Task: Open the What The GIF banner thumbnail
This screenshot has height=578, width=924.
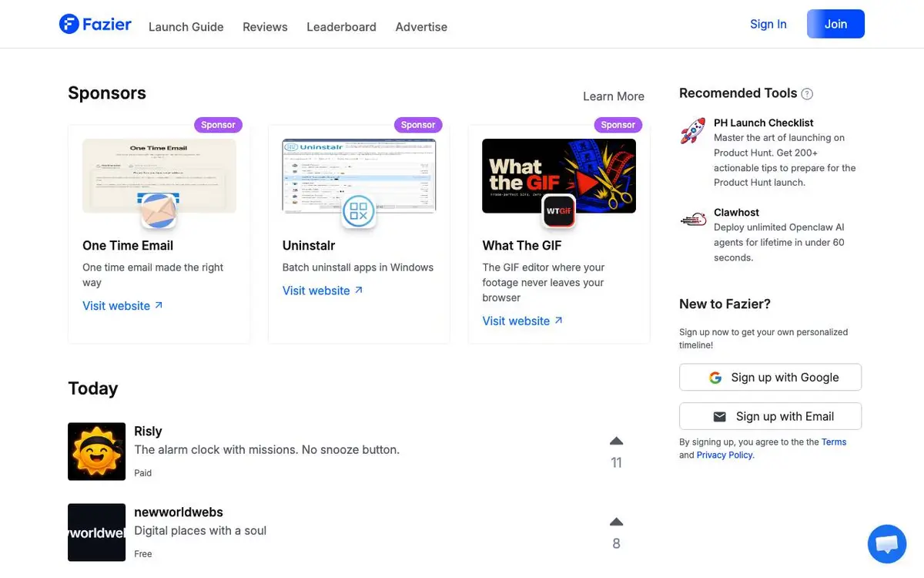Action: click(559, 176)
